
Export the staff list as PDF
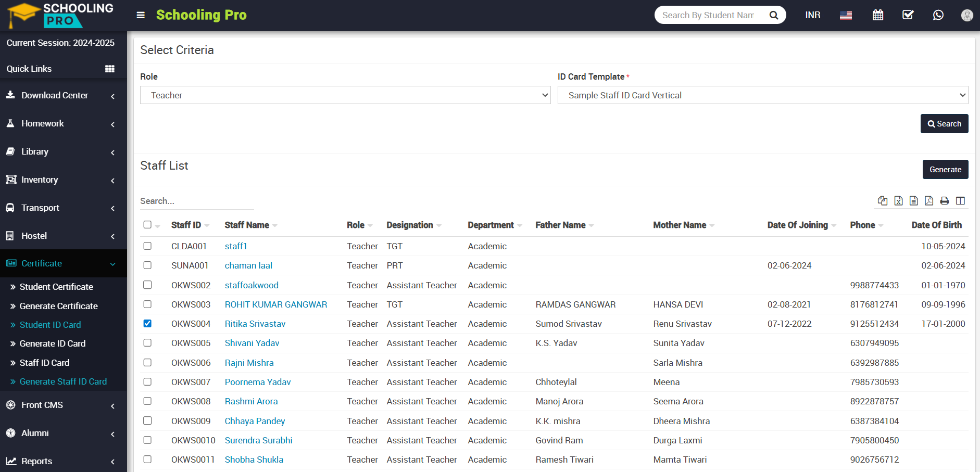[x=929, y=201]
